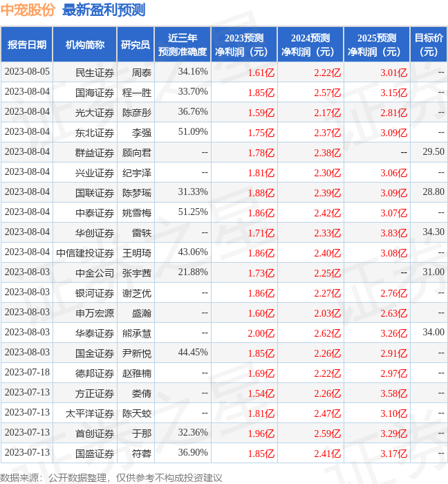Click the 中宠股份 title text
The image size is (448, 484).
click(x=28, y=10)
